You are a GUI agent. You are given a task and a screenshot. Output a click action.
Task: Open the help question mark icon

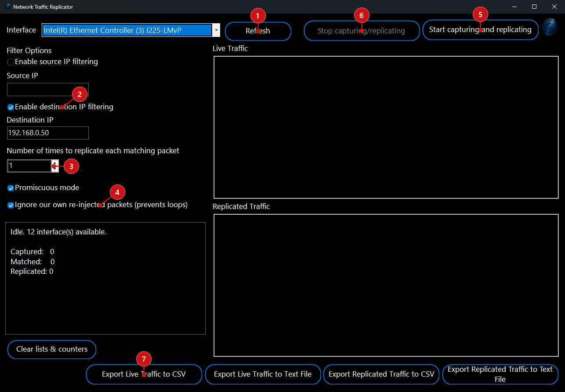pyautogui.click(x=550, y=27)
